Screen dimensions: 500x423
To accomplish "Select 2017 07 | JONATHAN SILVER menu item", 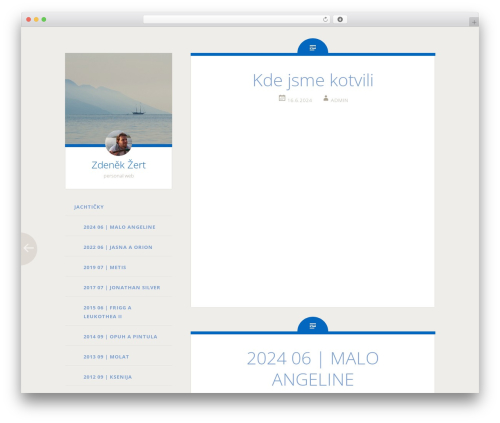I will tap(122, 288).
